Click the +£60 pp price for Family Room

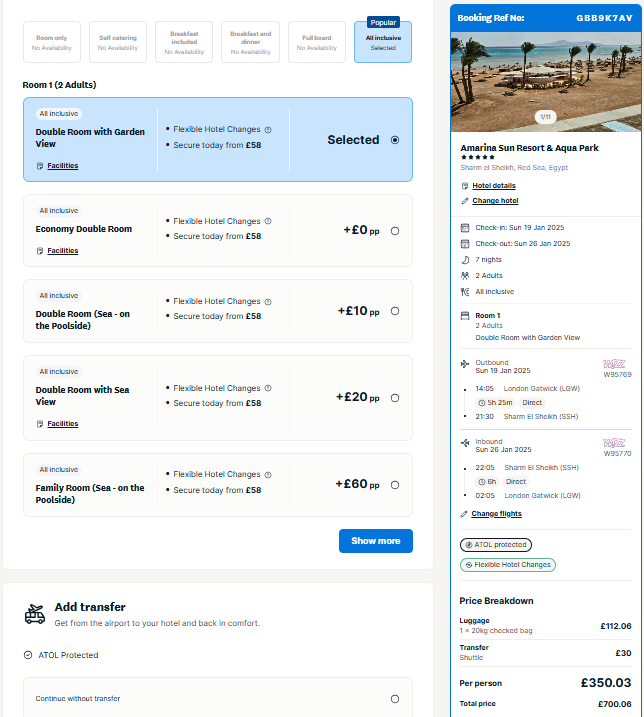coord(358,484)
